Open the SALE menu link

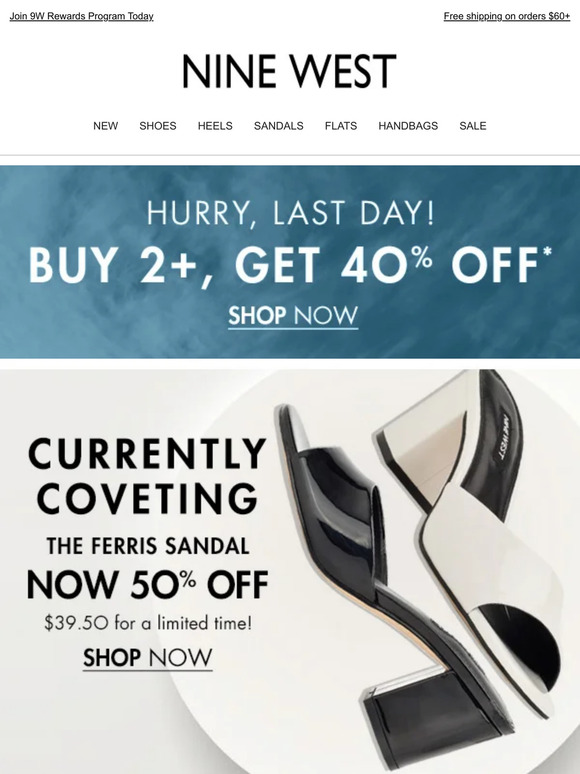tap(473, 126)
